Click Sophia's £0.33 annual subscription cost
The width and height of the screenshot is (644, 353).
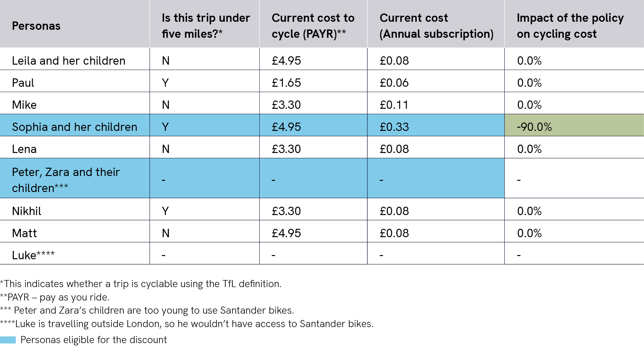tap(394, 127)
